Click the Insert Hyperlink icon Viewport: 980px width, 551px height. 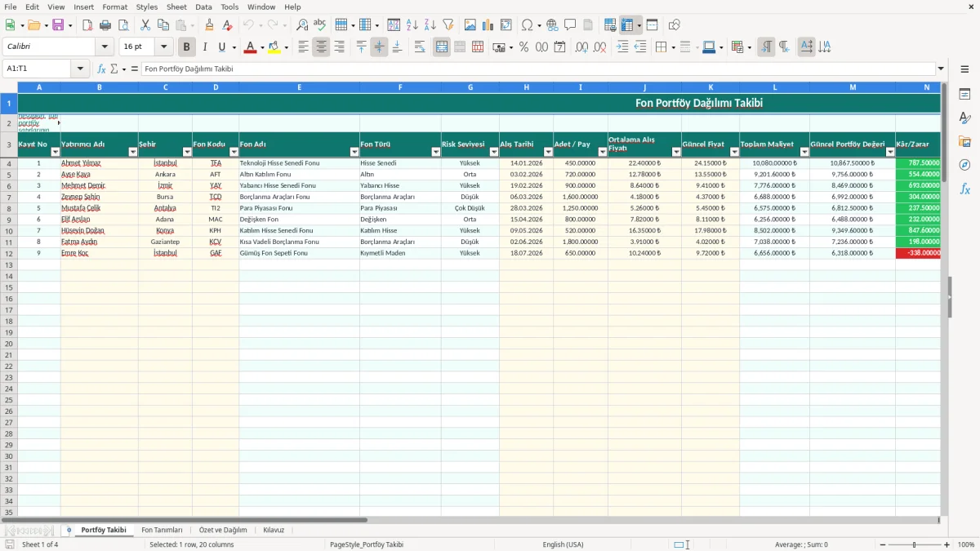pos(552,25)
